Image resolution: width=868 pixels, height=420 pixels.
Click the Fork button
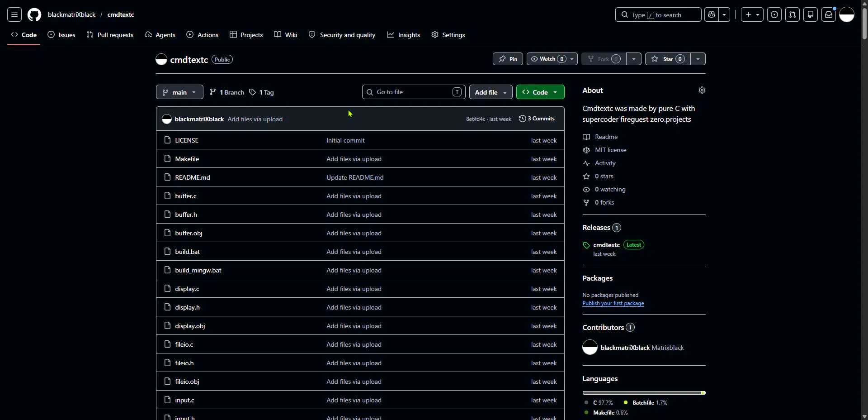pos(604,59)
